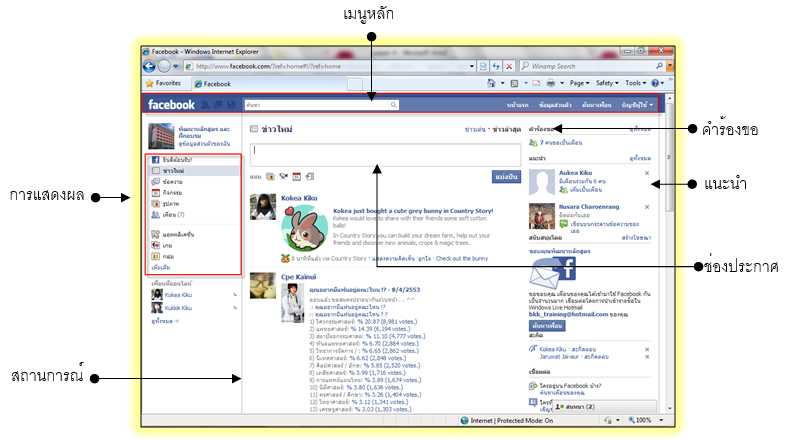Click the IE Back navigation arrow
This screenshot has height=440, width=785.
pos(149,66)
